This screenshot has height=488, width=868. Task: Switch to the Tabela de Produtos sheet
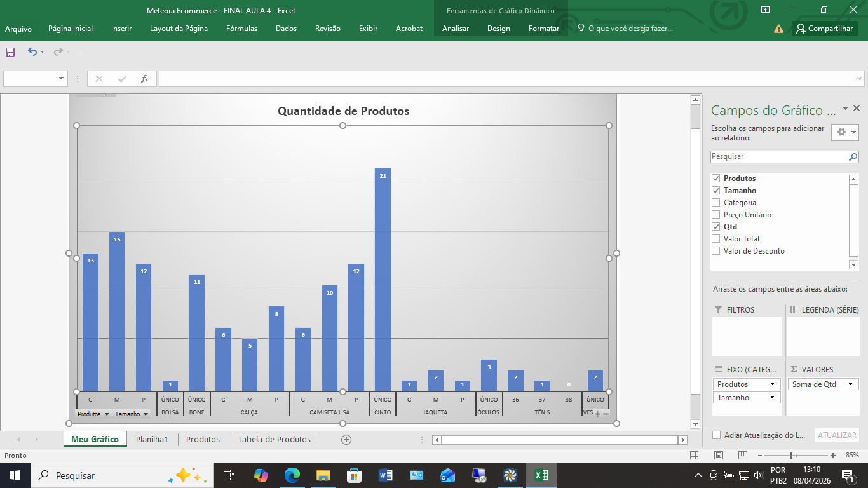point(274,440)
